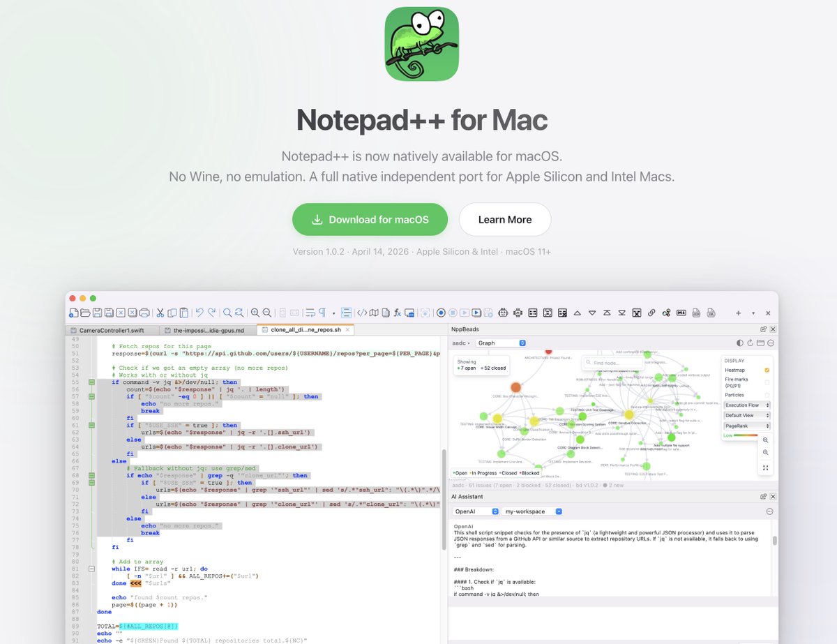Undock the NppBeads panel
Image resolution: width=837 pixels, height=644 pixels.
[x=764, y=329]
